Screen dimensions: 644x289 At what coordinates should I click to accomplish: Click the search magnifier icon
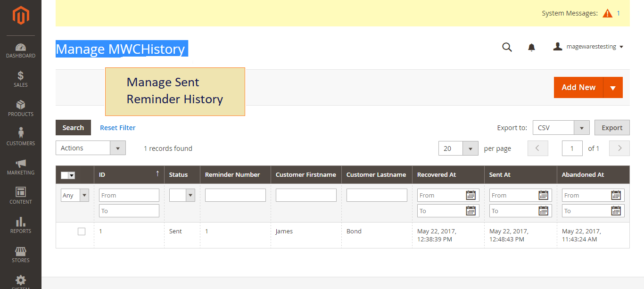[507, 47]
